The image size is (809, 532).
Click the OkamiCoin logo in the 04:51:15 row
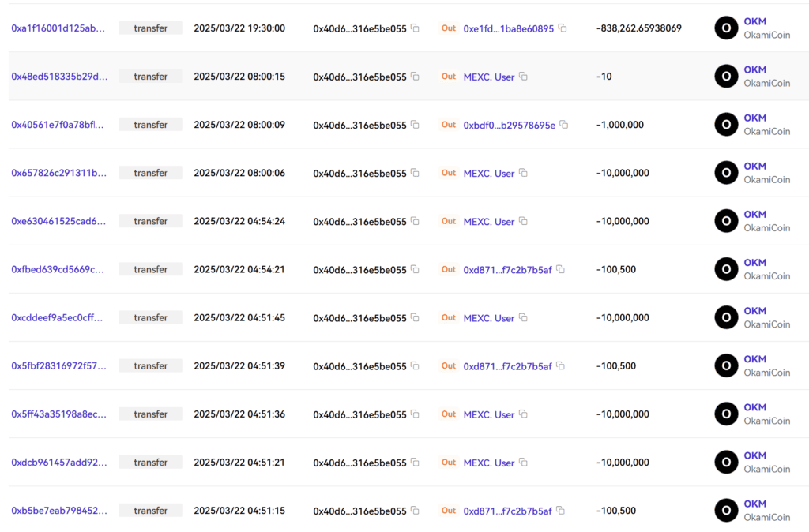pos(726,511)
